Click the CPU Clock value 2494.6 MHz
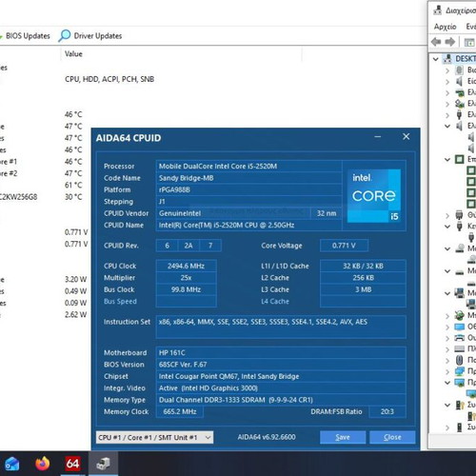 tap(186, 266)
